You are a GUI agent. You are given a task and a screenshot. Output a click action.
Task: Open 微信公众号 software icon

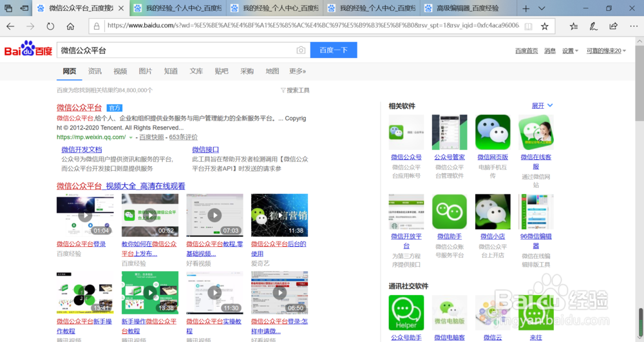pos(406,132)
